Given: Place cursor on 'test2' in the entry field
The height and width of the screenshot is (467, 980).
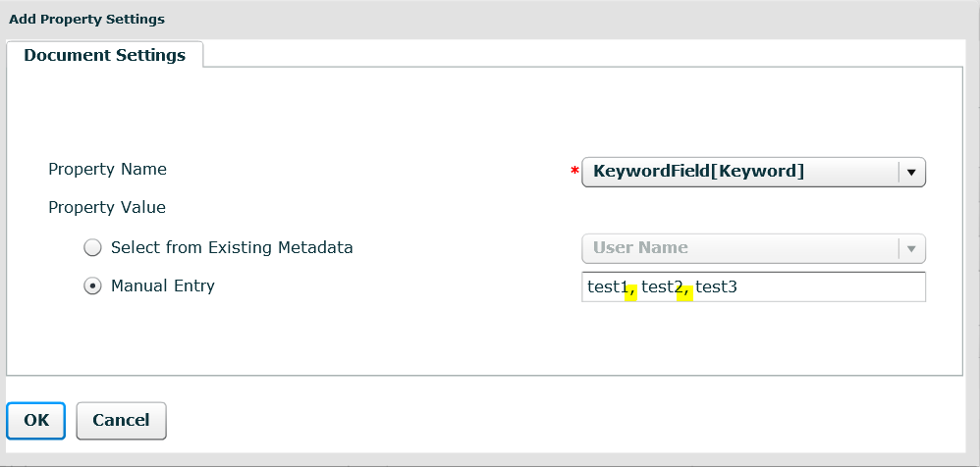Looking at the screenshot, I should point(660,287).
